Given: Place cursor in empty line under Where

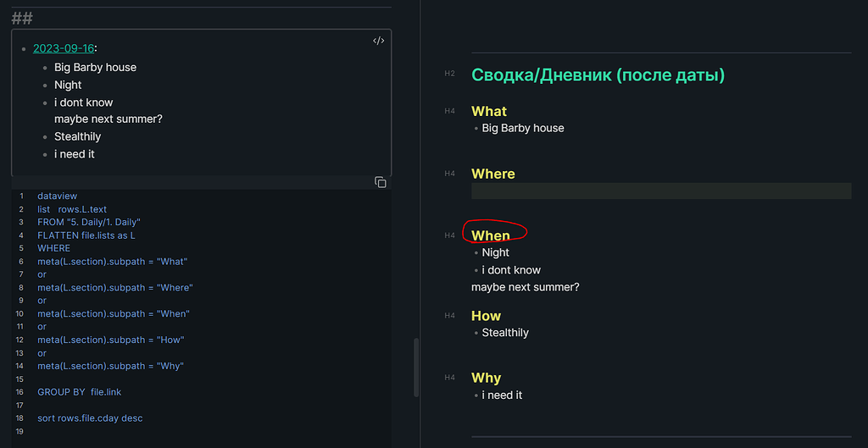Looking at the screenshot, I should [661, 191].
